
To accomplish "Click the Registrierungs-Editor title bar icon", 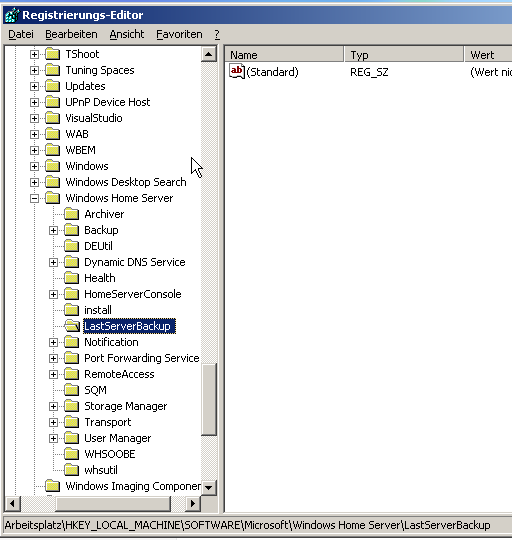I will pos(12,15).
